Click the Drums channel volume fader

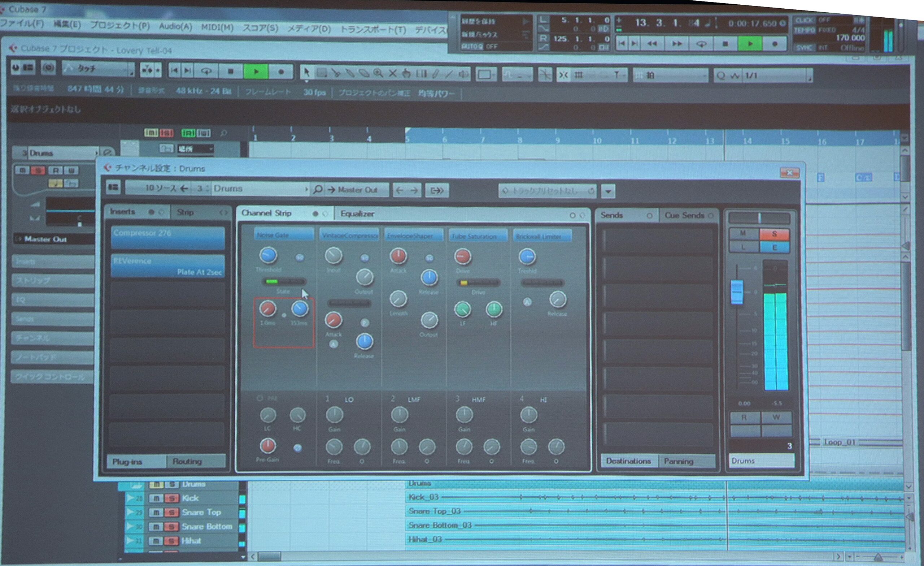point(737,292)
